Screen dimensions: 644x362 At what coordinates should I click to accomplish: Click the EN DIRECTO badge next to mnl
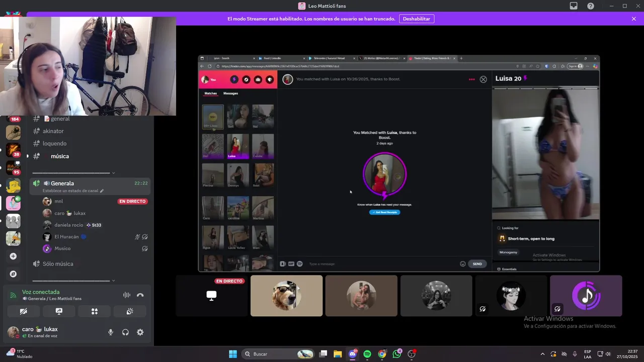pos(132,201)
